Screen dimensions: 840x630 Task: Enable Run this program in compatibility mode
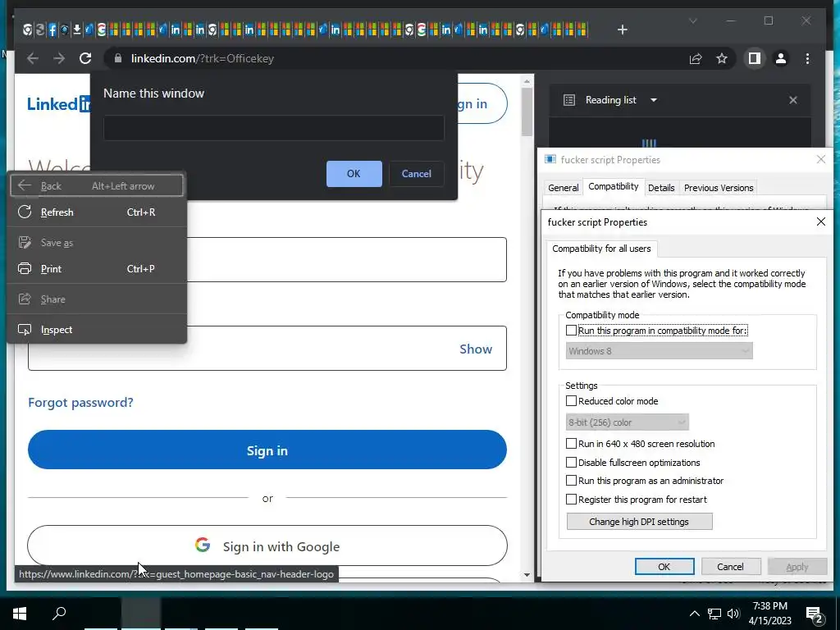pyautogui.click(x=571, y=331)
